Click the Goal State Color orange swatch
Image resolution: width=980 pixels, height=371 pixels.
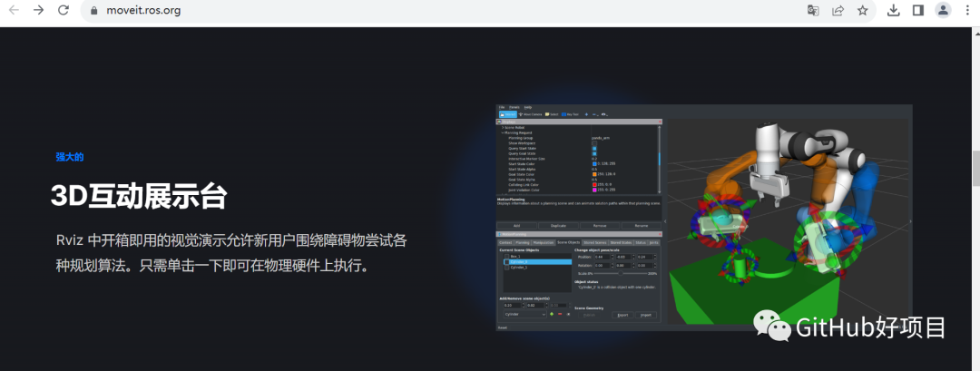tap(594, 174)
